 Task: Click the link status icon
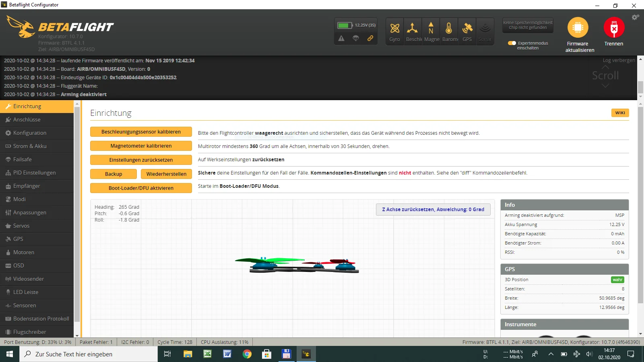[x=370, y=39]
